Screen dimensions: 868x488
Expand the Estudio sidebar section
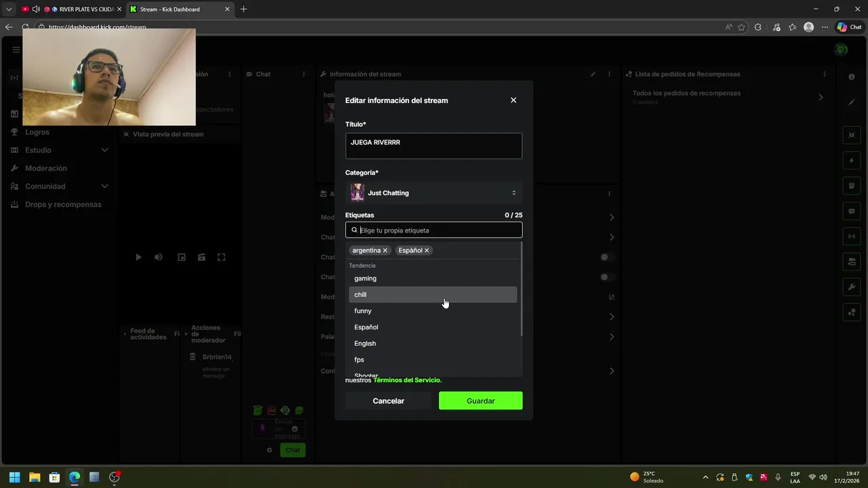(60, 150)
